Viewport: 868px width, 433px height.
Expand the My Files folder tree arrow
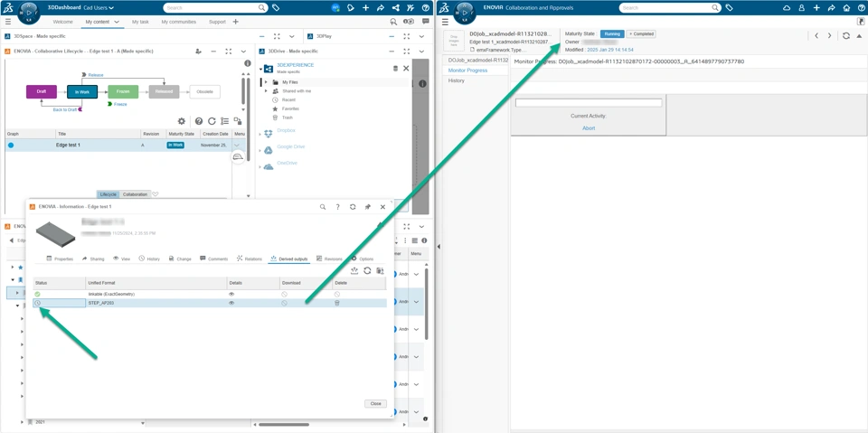coord(266,82)
